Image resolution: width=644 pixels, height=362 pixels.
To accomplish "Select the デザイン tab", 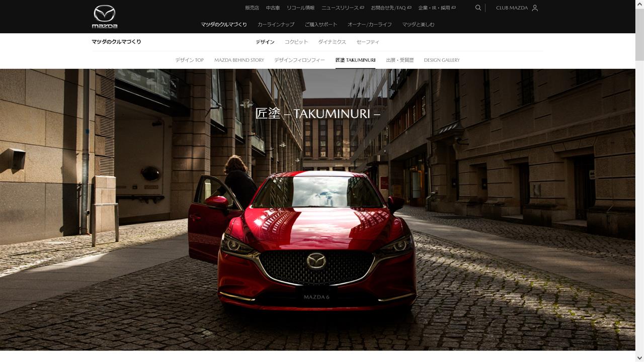I will pos(265,42).
